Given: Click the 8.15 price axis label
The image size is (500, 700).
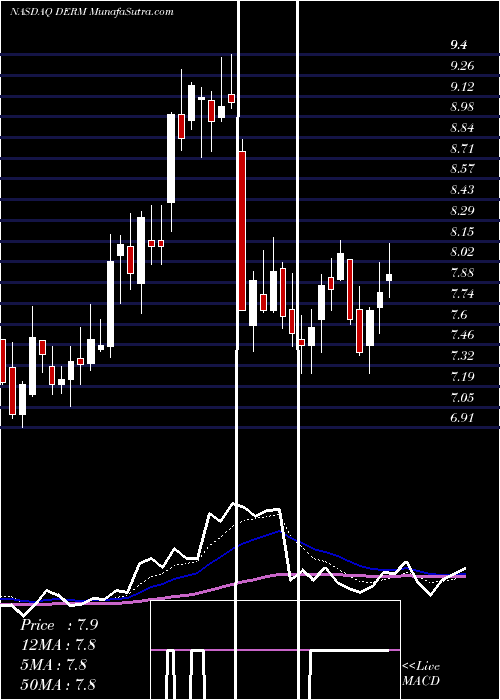Looking at the screenshot, I should 462,232.
